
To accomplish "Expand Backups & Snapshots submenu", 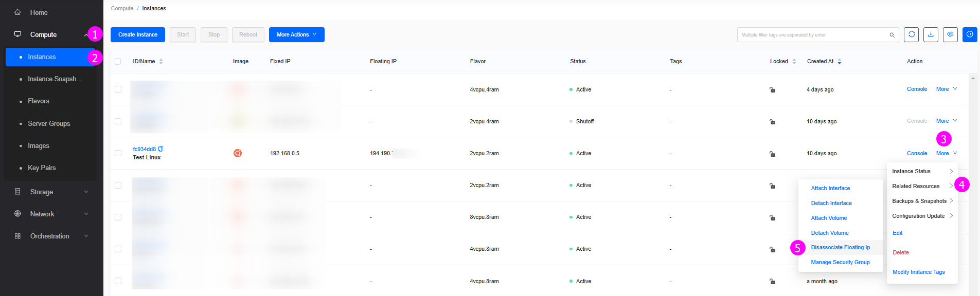I will point(922,201).
